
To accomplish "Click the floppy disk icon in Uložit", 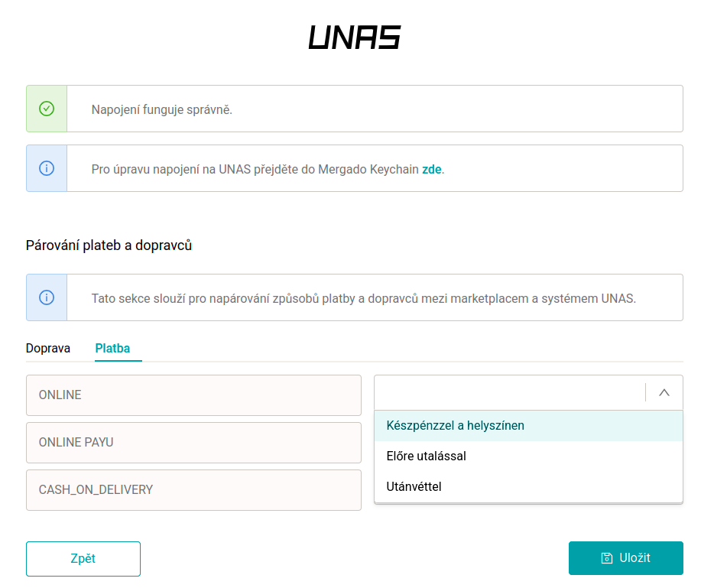I will [607, 558].
